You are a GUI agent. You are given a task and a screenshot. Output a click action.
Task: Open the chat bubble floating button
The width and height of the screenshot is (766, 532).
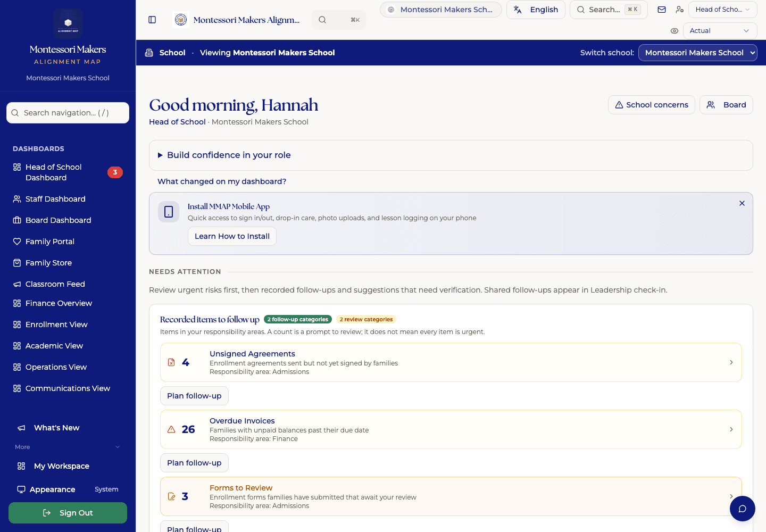743,509
